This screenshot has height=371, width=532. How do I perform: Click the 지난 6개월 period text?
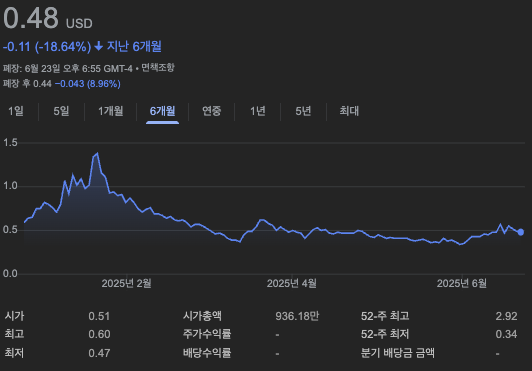[x=134, y=46]
